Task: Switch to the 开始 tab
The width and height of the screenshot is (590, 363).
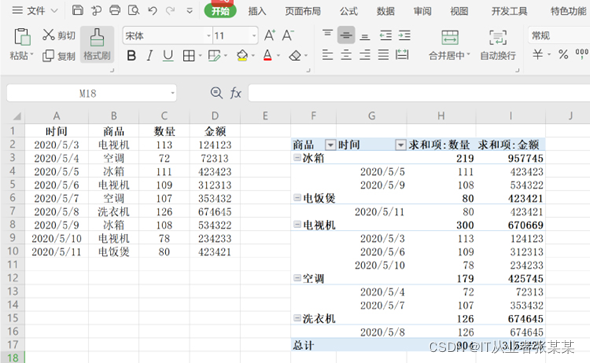Action: pyautogui.click(x=220, y=11)
